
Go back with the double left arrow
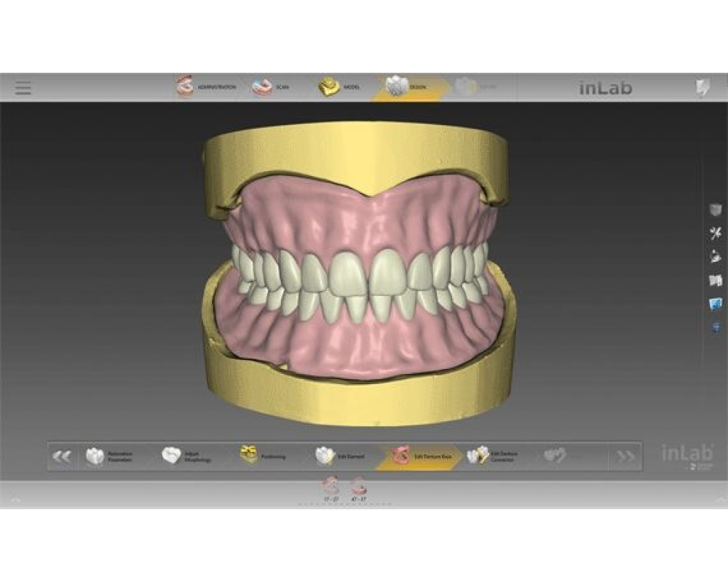tap(62, 457)
